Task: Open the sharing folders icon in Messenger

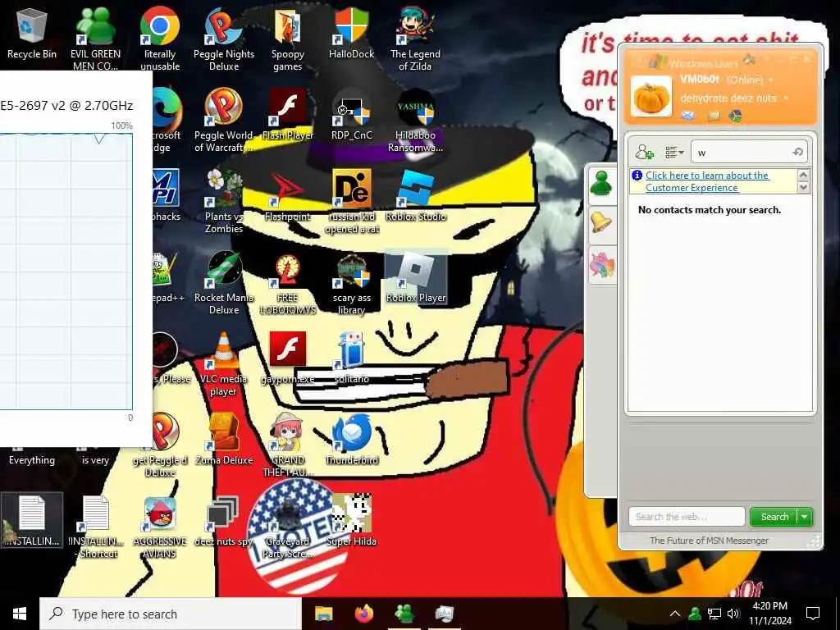Action: point(714,115)
